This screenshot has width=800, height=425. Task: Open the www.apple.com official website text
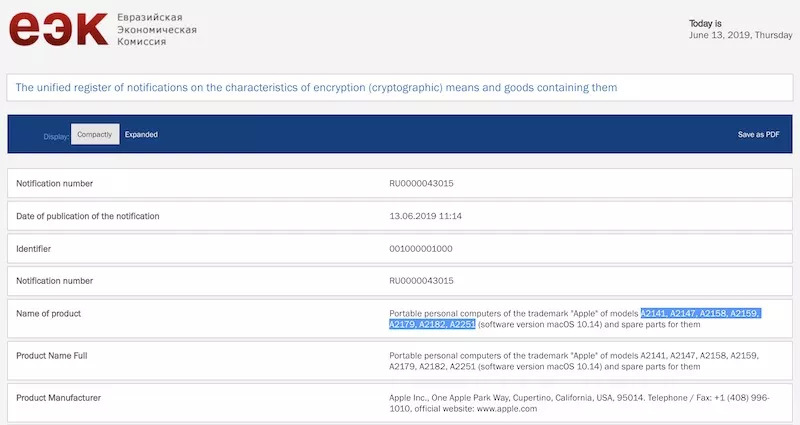tap(508, 409)
